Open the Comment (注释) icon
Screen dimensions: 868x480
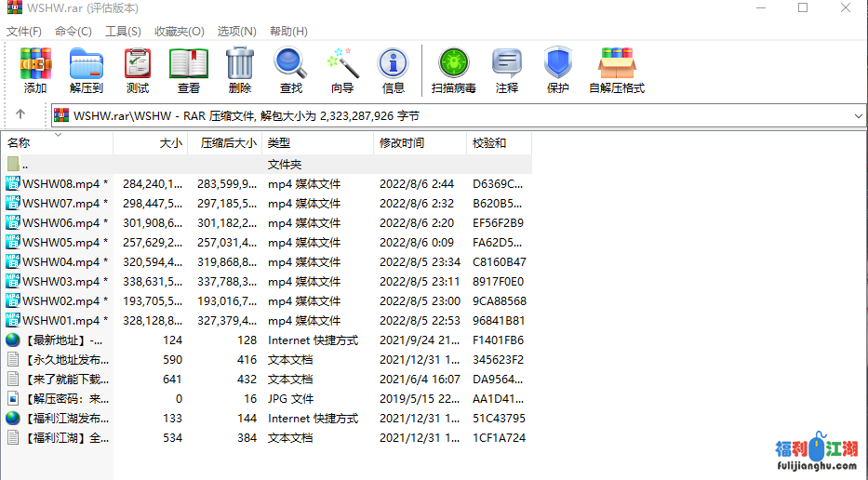pos(507,70)
